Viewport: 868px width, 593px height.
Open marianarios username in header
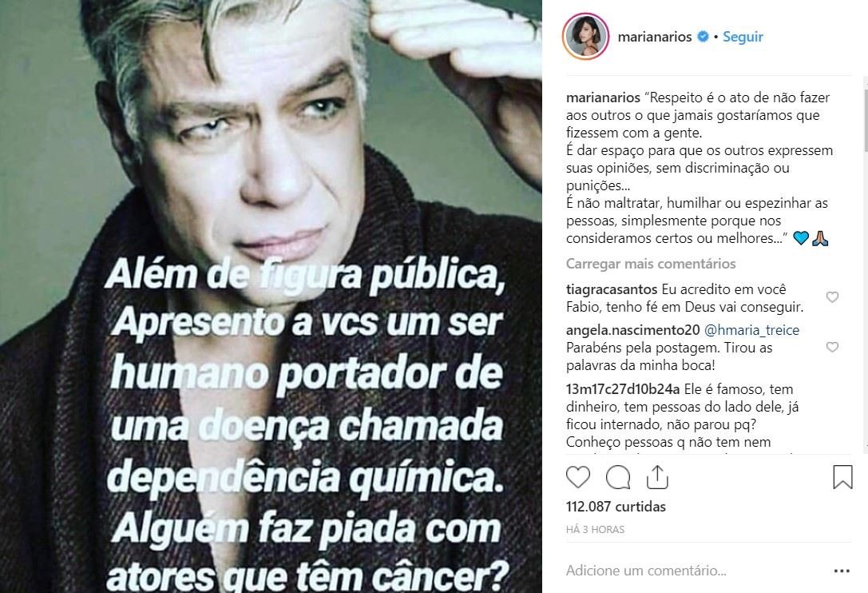[x=654, y=37]
